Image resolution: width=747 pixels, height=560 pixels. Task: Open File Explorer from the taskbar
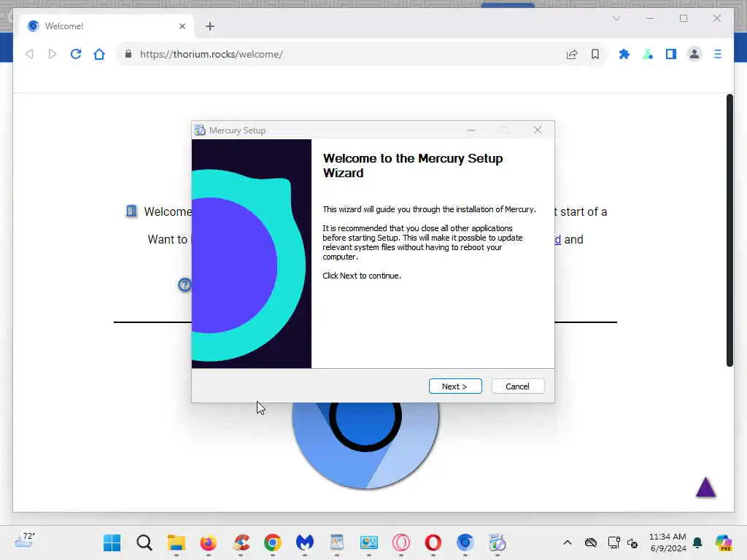[177, 542]
